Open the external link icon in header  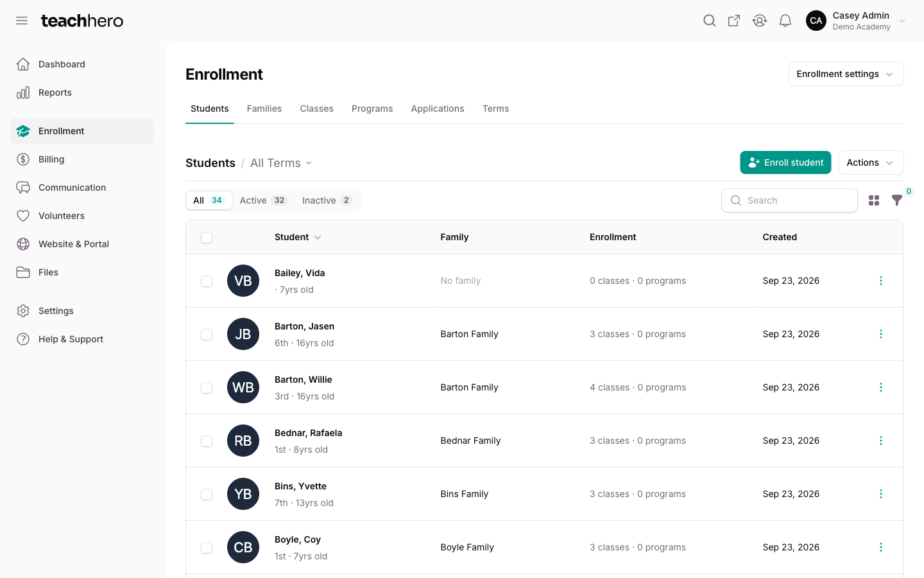tap(734, 21)
